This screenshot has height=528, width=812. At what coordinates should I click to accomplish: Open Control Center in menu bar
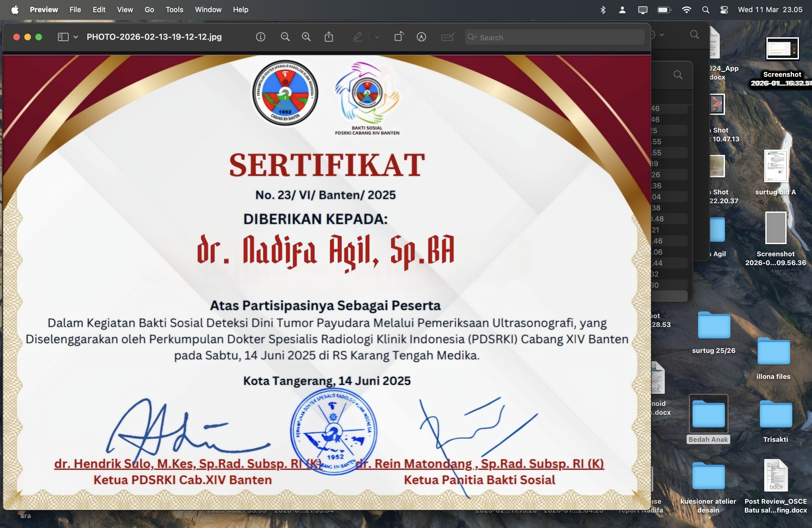pos(724,10)
